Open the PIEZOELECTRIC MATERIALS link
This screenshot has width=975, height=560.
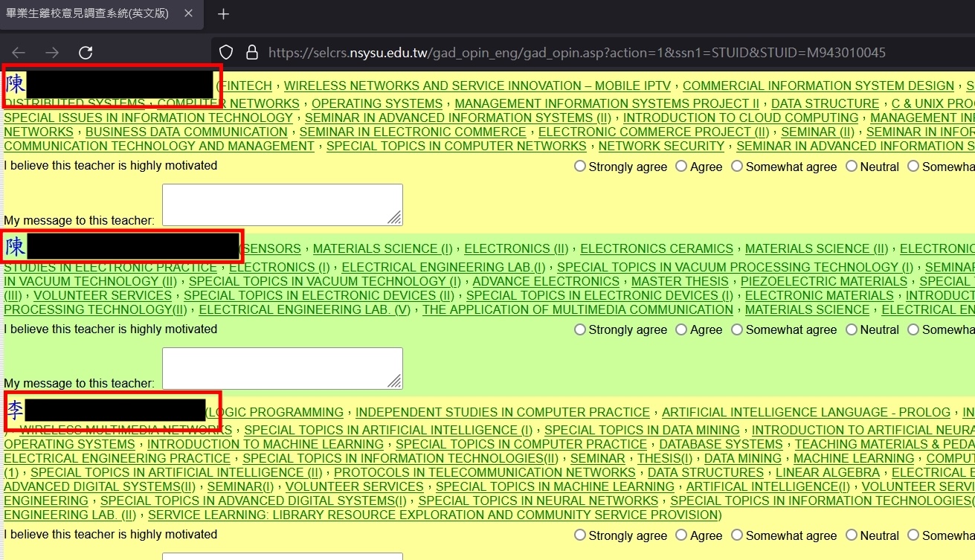pyautogui.click(x=824, y=281)
